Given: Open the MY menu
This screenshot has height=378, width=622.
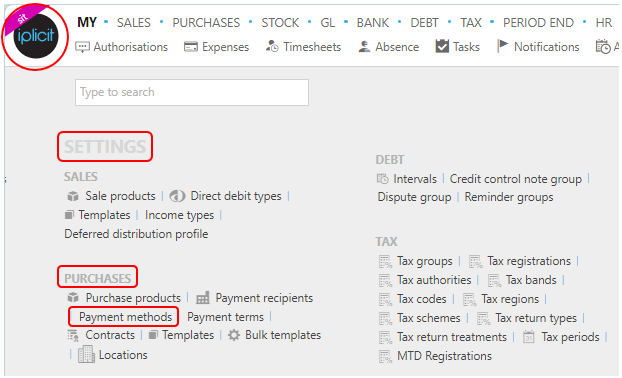Looking at the screenshot, I should click(x=87, y=23).
